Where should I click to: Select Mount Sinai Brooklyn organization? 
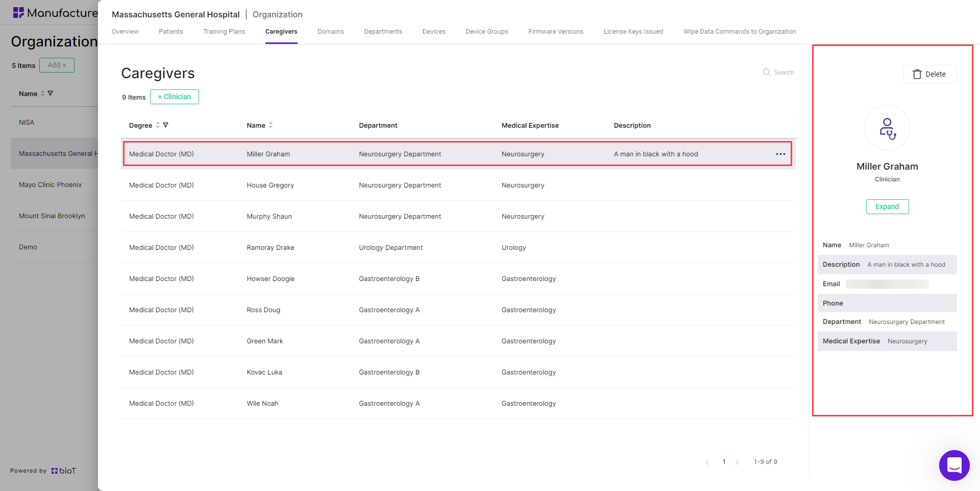pos(54,216)
